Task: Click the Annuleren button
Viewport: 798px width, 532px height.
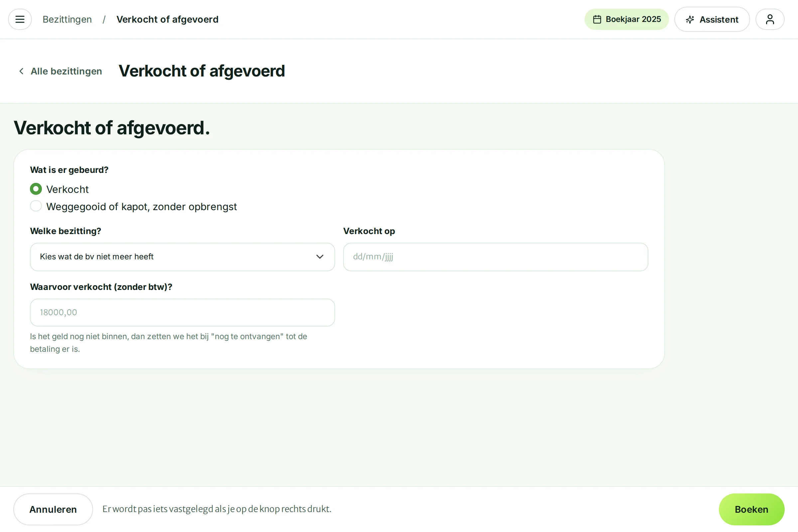Action: pyautogui.click(x=53, y=509)
